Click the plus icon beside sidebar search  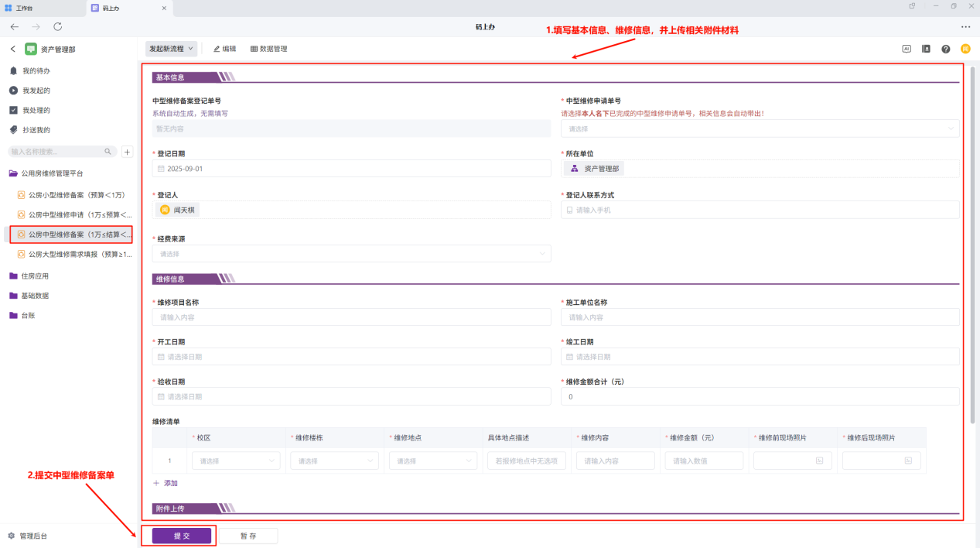point(128,152)
